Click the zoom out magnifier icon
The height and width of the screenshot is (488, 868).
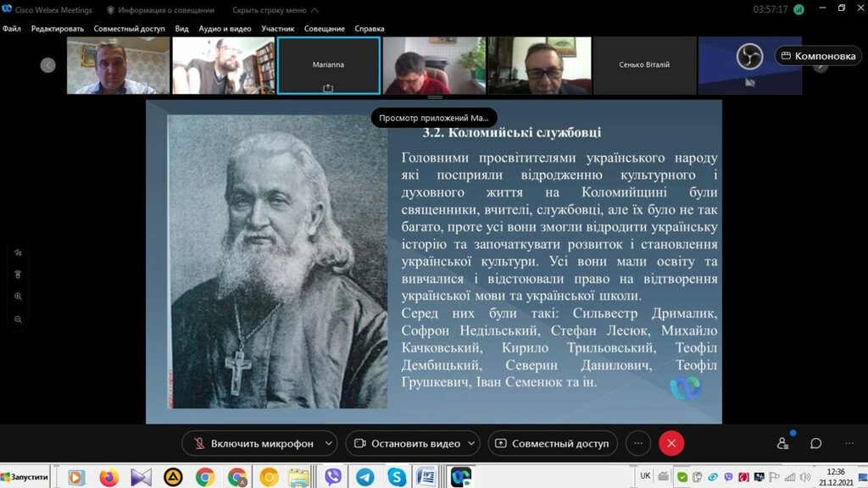[x=18, y=319]
